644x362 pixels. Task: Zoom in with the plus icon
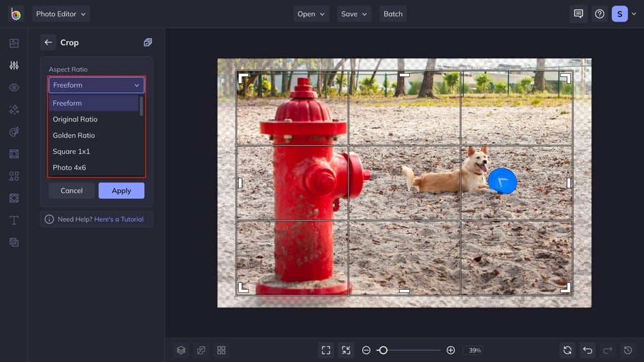coord(450,350)
